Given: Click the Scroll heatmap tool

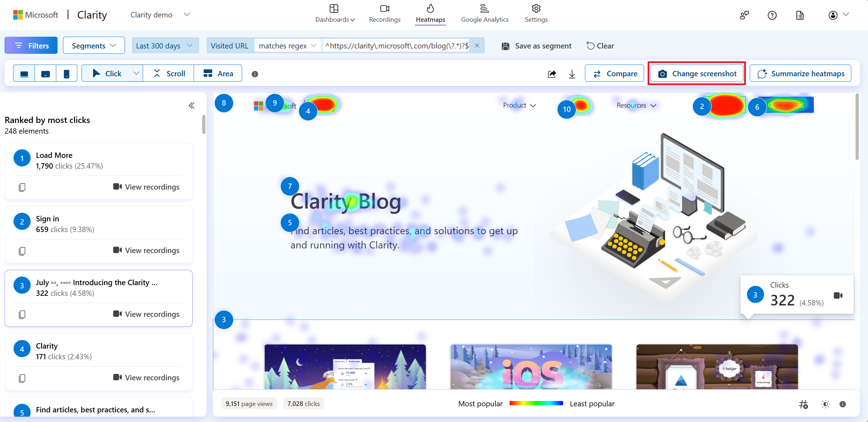Looking at the screenshot, I should [170, 73].
